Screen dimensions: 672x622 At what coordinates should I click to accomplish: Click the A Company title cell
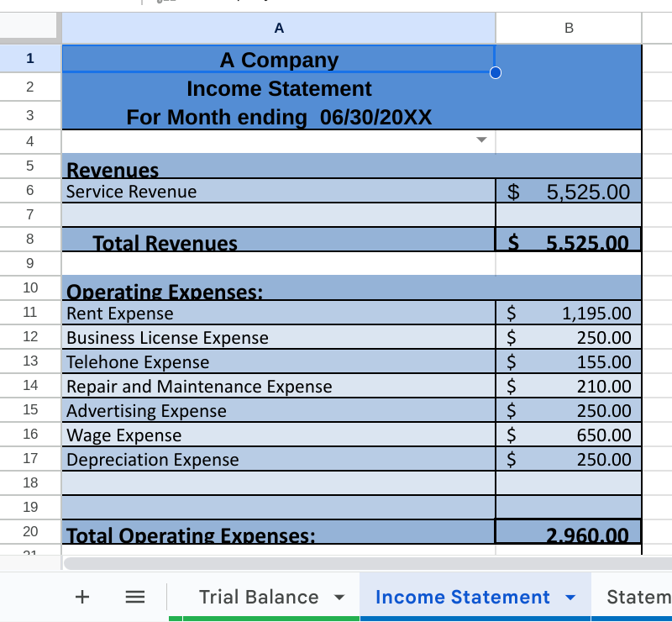(x=279, y=59)
